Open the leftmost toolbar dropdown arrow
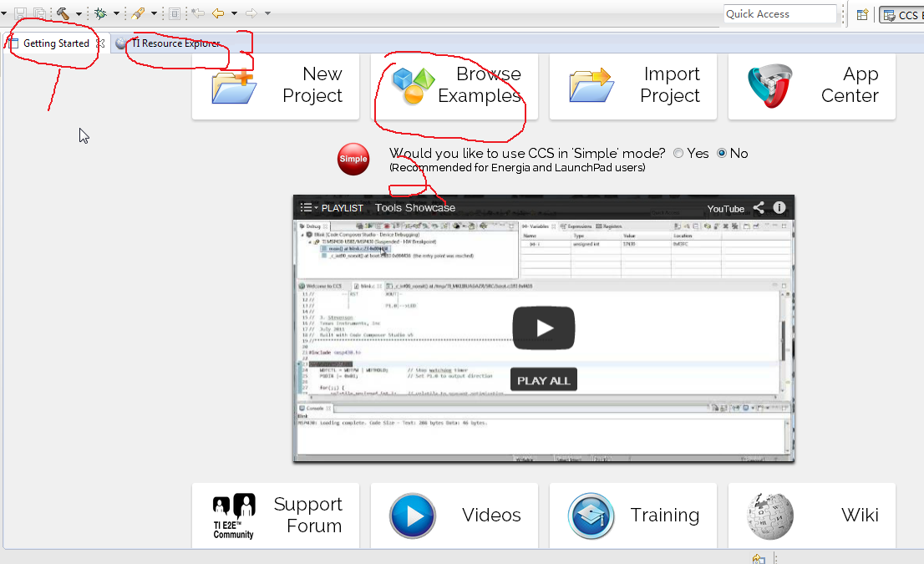This screenshot has width=924, height=564. click(3, 13)
